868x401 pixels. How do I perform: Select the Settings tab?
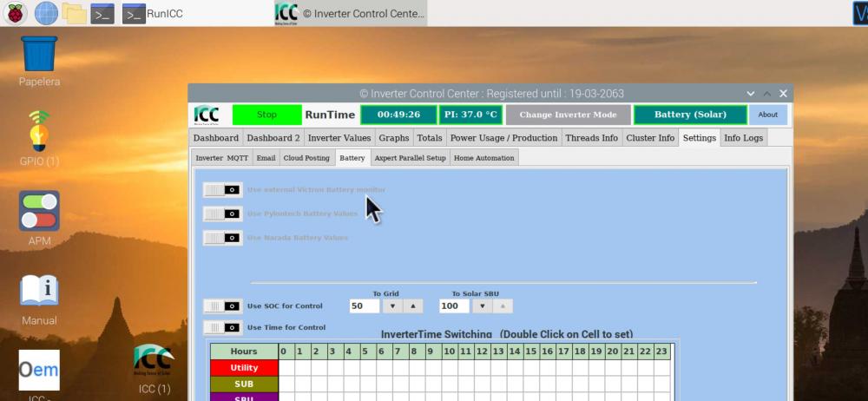pyautogui.click(x=699, y=137)
